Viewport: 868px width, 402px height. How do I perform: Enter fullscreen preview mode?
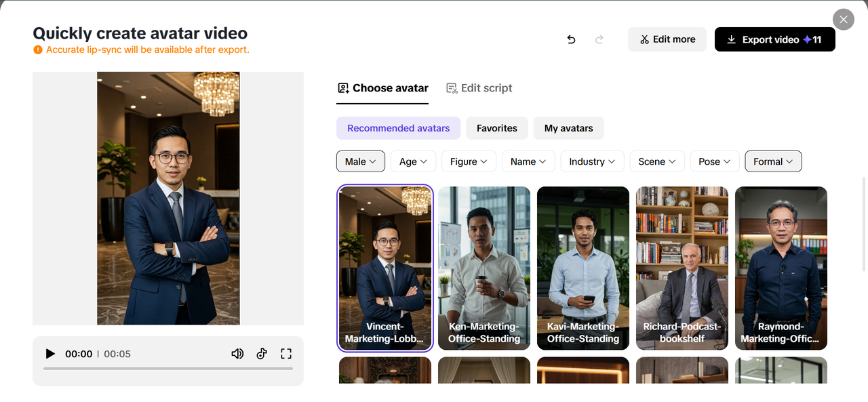pyautogui.click(x=286, y=354)
